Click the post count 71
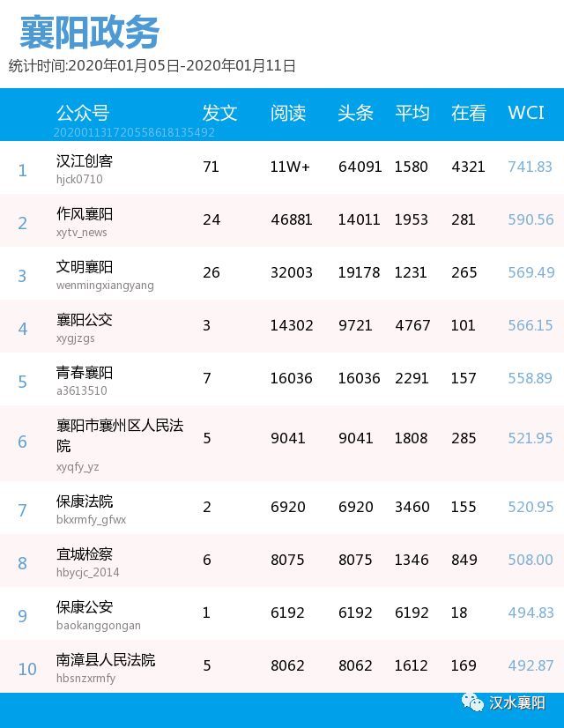 (x=211, y=167)
